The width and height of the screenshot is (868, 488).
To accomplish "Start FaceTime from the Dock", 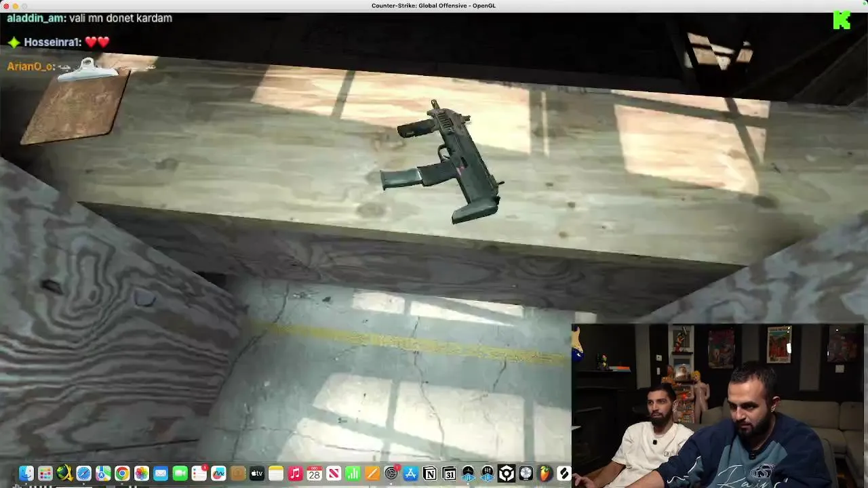I will 180,474.
